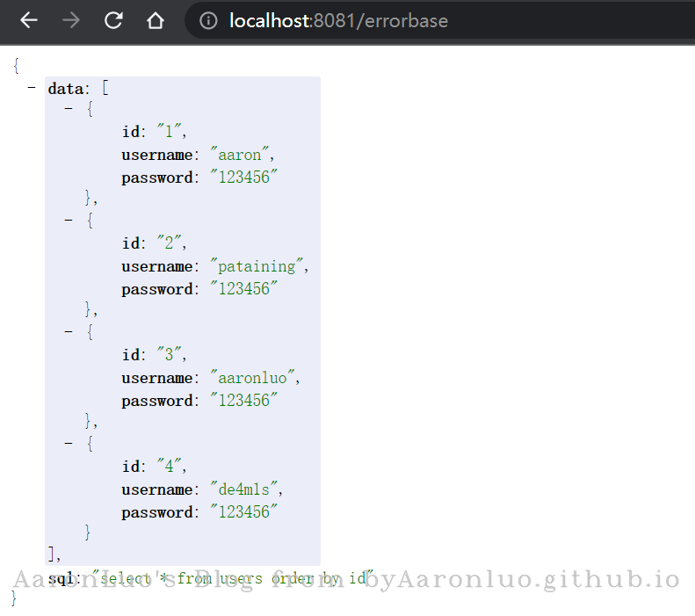695x616 pixels.
Task: Open the browser home page
Action: click(x=156, y=21)
